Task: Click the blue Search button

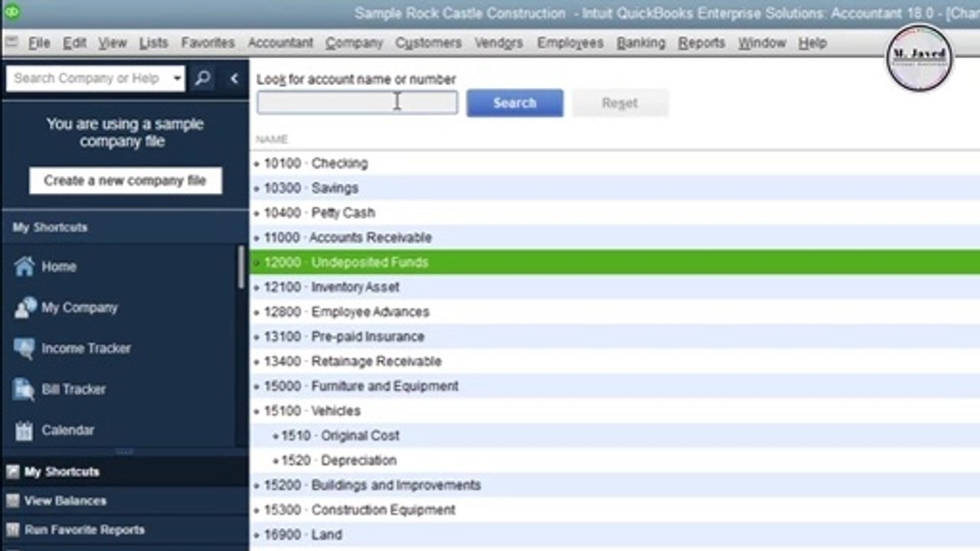Action: pyautogui.click(x=514, y=103)
